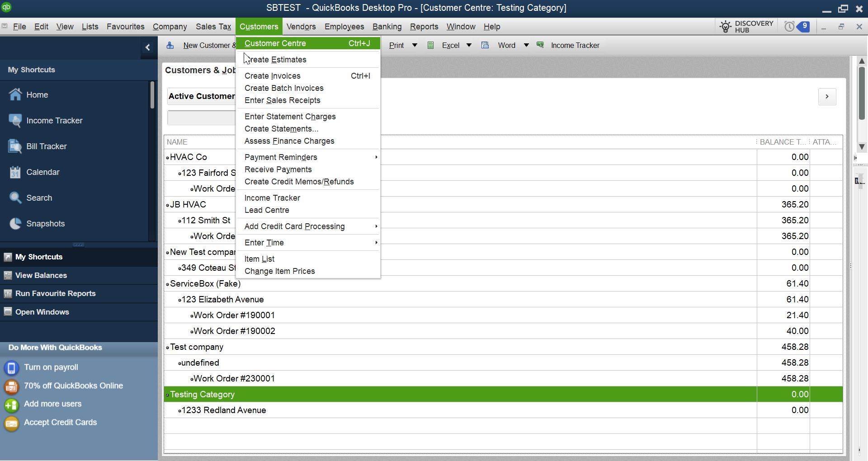Choose Create Estimates menu entry
Viewport: 868px width, 461px height.
pyautogui.click(x=308, y=60)
